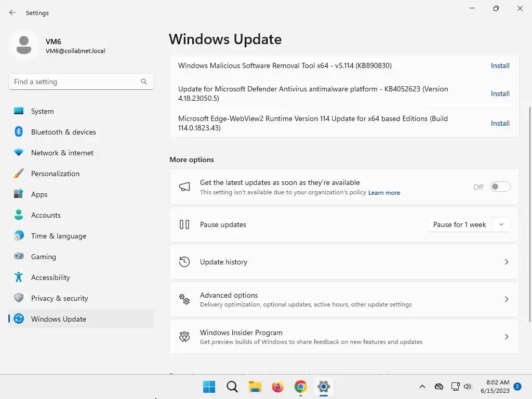
Task: Click the More options section heading
Action: (x=192, y=159)
